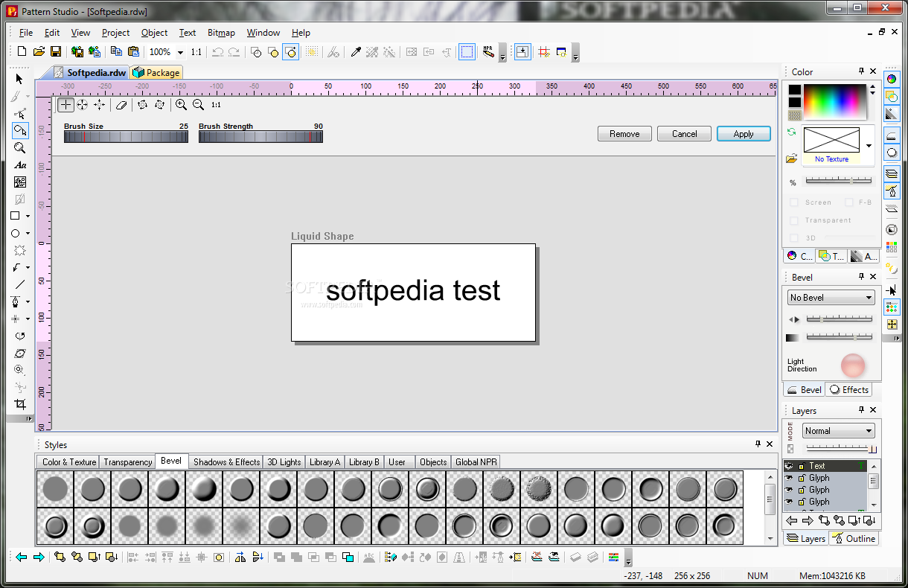Click the Cancel button

pyautogui.click(x=685, y=134)
